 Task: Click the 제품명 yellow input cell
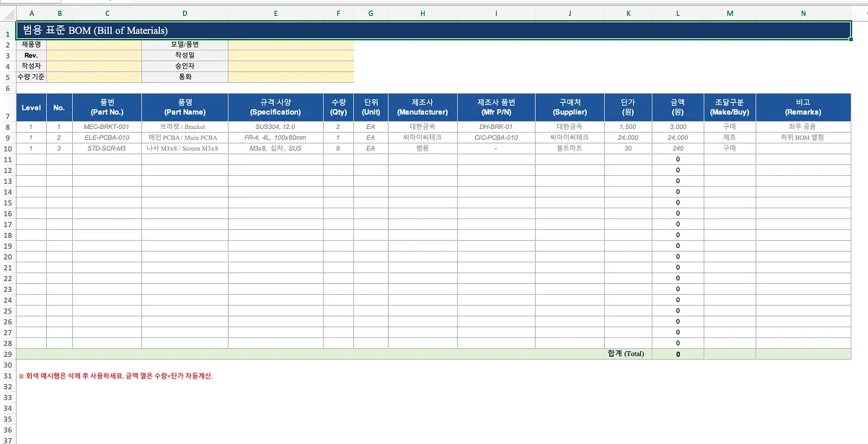pos(94,45)
